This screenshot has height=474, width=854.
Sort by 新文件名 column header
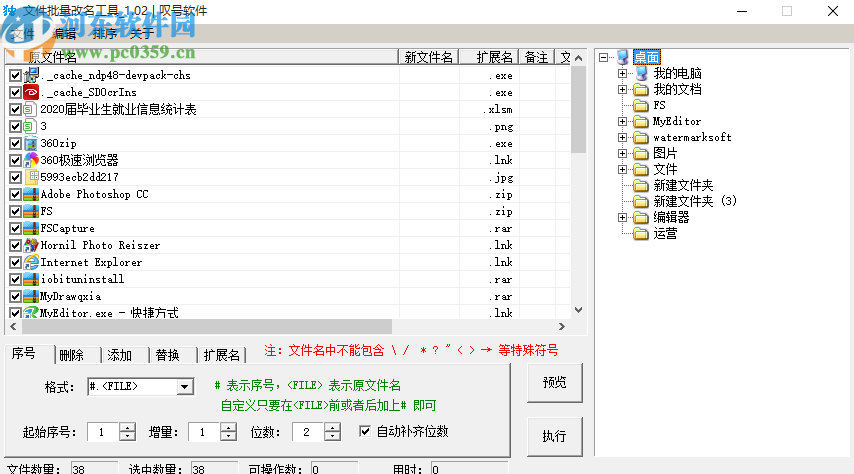tap(429, 57)
